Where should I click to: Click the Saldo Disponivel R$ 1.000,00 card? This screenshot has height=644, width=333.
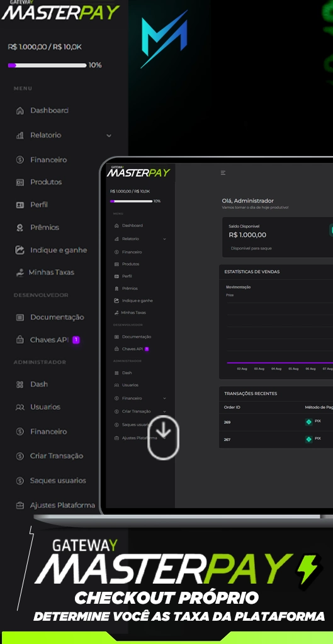(278, 237)
